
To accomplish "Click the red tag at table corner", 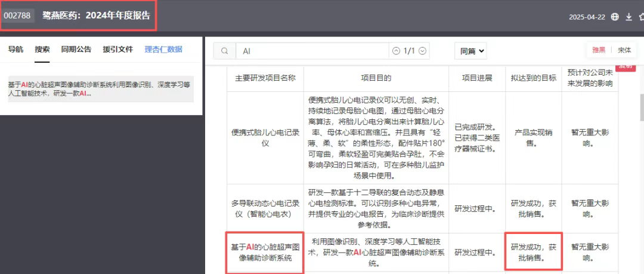I will (x=626, y=68).
